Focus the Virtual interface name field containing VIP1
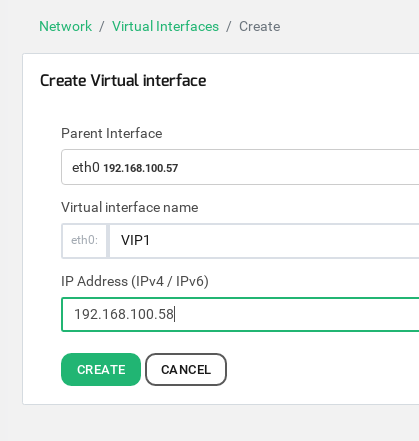419x441 pixels. pos(264,241)
